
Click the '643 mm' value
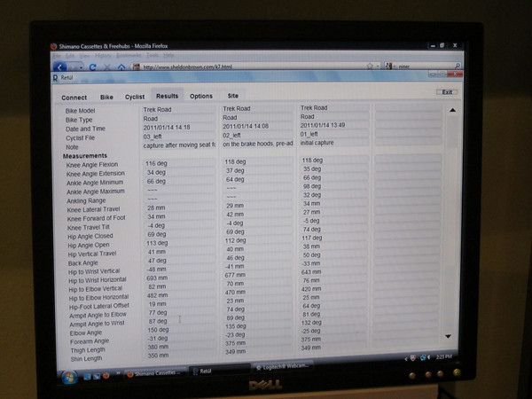pyautogui.click(x=311, y=272)
